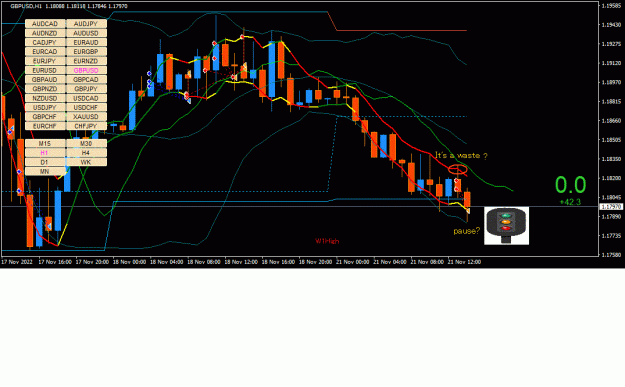
Task: Click the +42.3 pips value
Action: coord(570,202)
